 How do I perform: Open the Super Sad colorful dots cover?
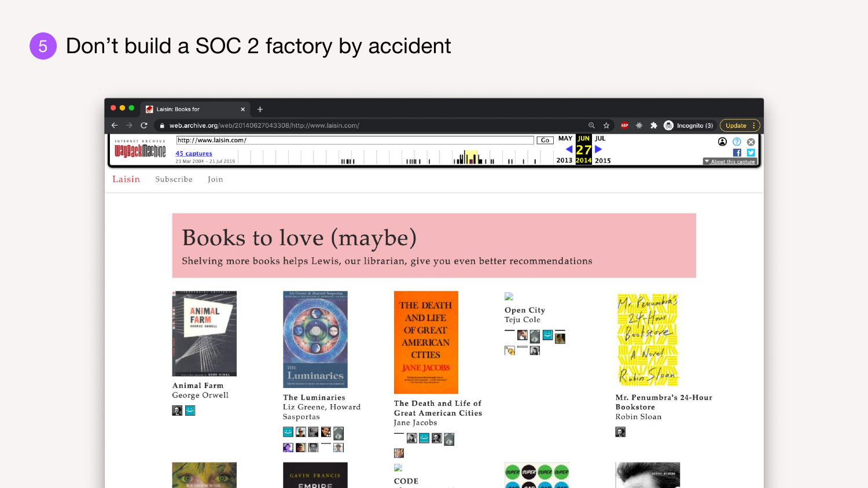tap(537, 475)
